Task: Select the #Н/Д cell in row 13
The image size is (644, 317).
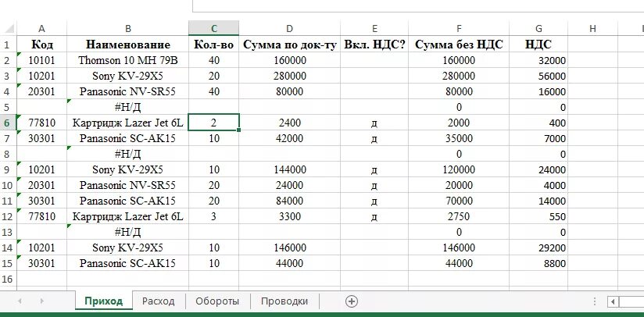Action: (x=127, y=232)
